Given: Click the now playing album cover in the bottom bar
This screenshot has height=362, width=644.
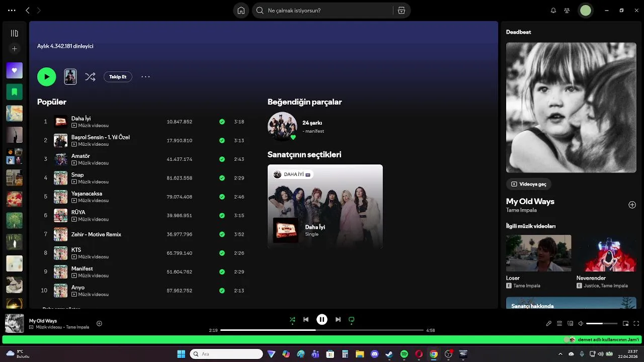Looking at the screenshot, I should coord(15,323).
